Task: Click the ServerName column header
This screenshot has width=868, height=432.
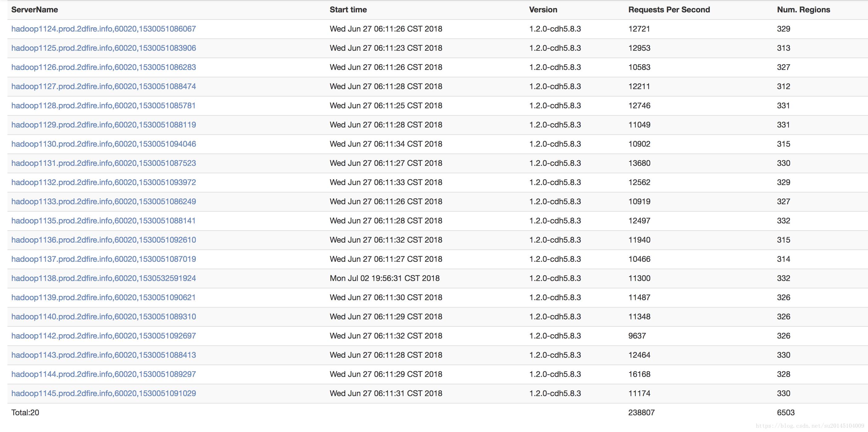Action: pyautogui.click(x=34, y=10)
